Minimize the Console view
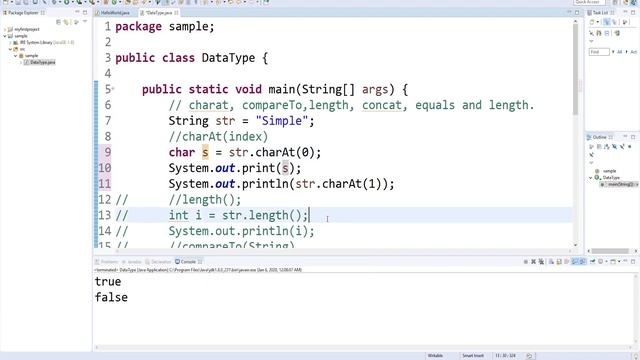 [625, 261]
